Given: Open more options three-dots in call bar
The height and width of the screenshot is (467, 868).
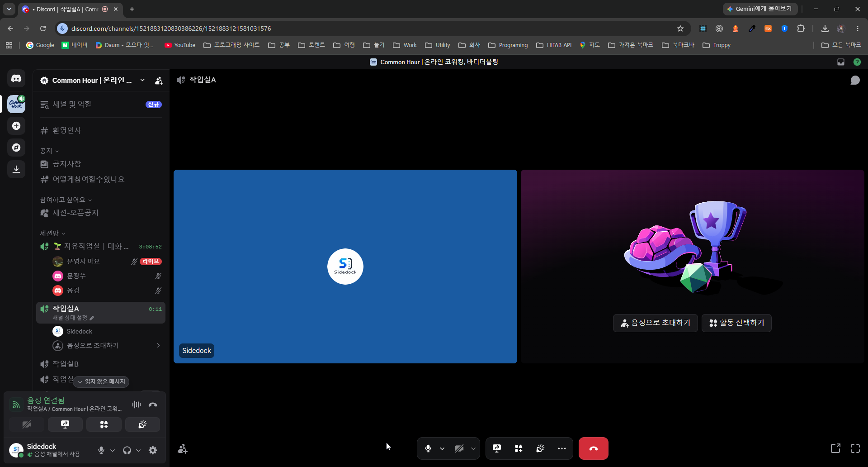Looking at the screenshot, I should coord(562,448).
